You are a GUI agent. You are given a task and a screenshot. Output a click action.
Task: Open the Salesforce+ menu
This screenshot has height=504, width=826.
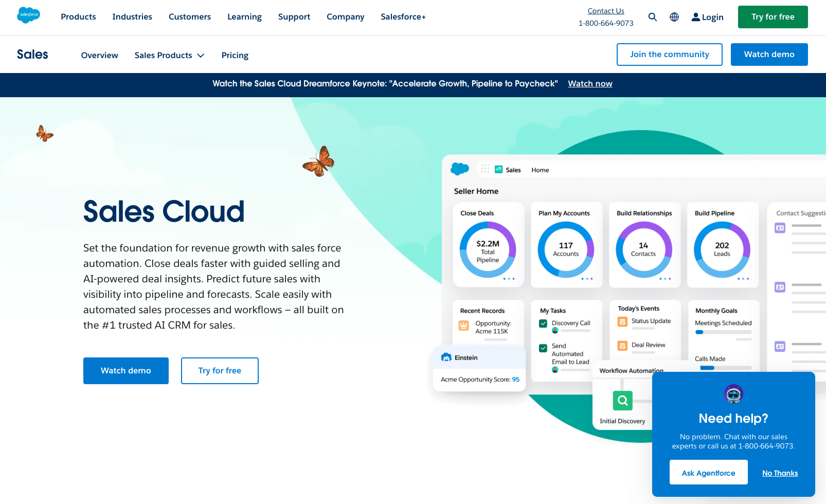point(403,17)
